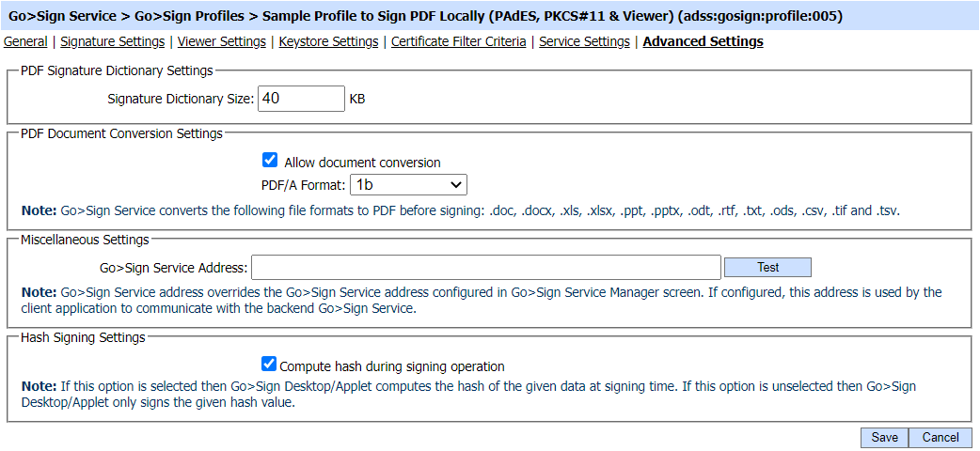Open the General tab
Screen dimensions: 980x451
tap(25, 41)
